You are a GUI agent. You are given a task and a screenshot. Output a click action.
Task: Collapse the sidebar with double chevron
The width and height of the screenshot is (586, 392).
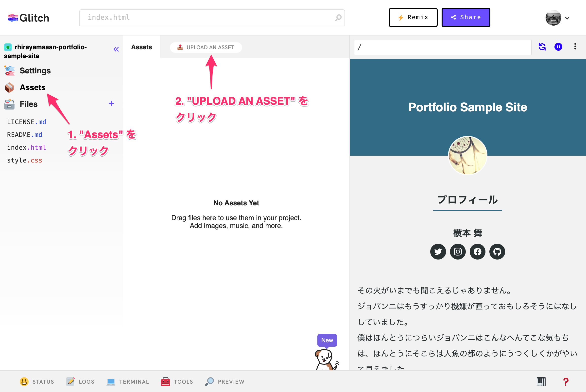pos(116,49)
